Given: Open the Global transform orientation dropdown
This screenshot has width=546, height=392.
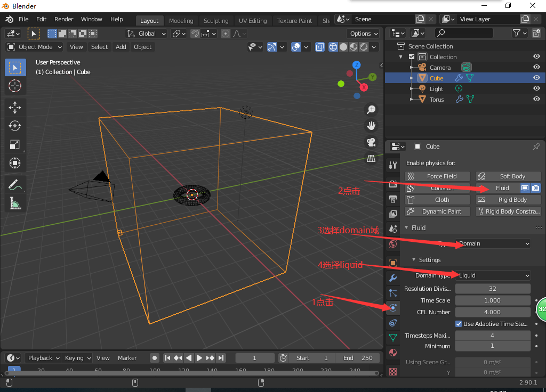Looking at the screenshot, I should [146, 33].
